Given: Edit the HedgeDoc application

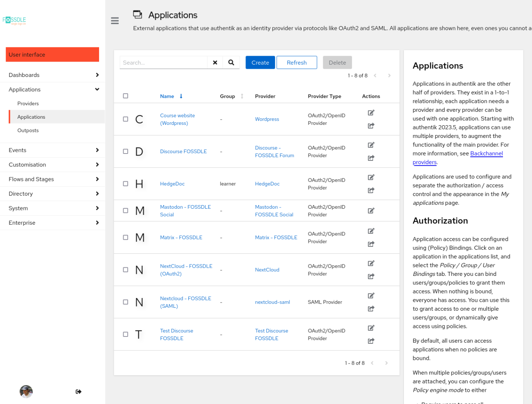Looking at the screenshot, I should pos(371,177).
